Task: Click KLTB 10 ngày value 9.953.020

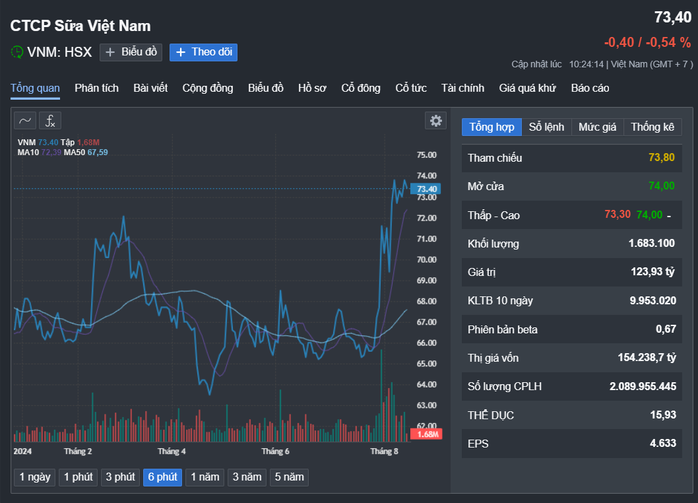Action: (653, 300)
